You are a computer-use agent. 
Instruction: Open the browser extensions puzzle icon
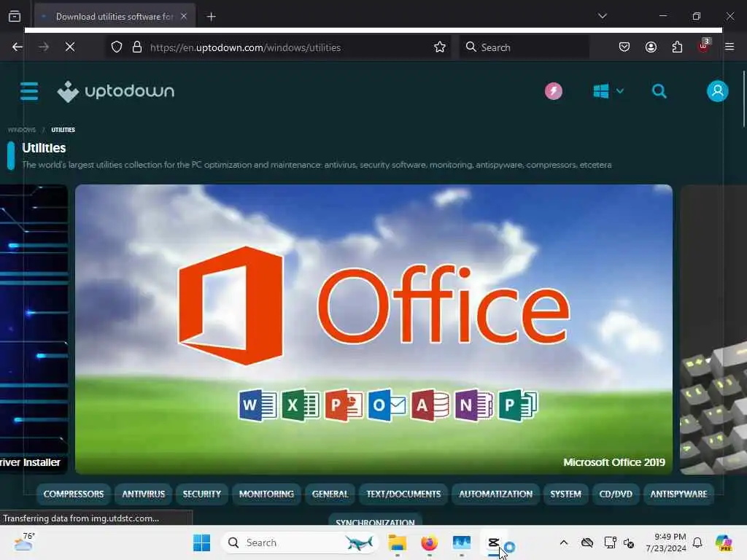[x=677, y=47]
